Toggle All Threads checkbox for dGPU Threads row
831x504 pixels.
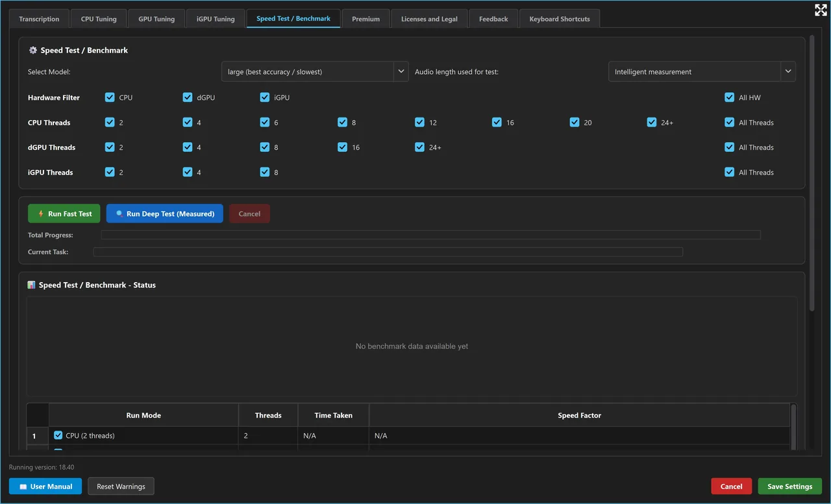[730, 147]
